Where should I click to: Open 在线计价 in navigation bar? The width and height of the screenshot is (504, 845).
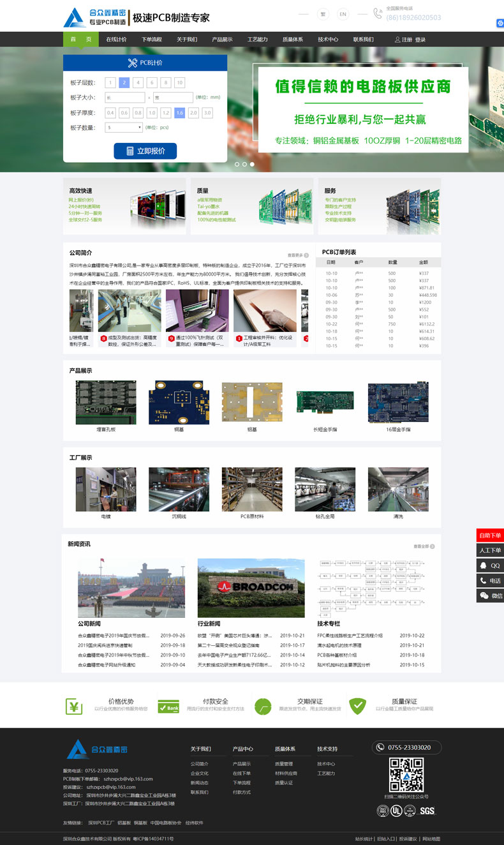click(x=116, y=39)
